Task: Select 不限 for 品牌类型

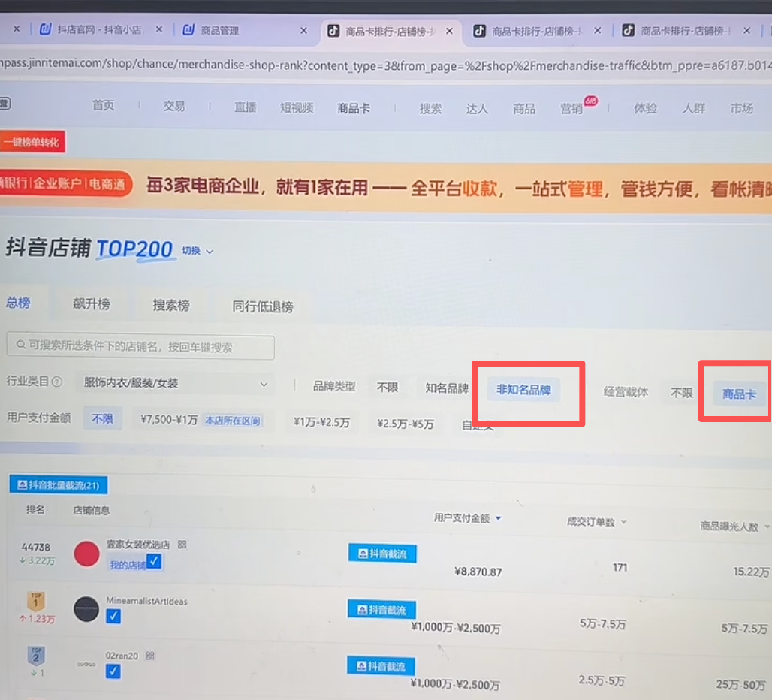Action: click(387, 388)
